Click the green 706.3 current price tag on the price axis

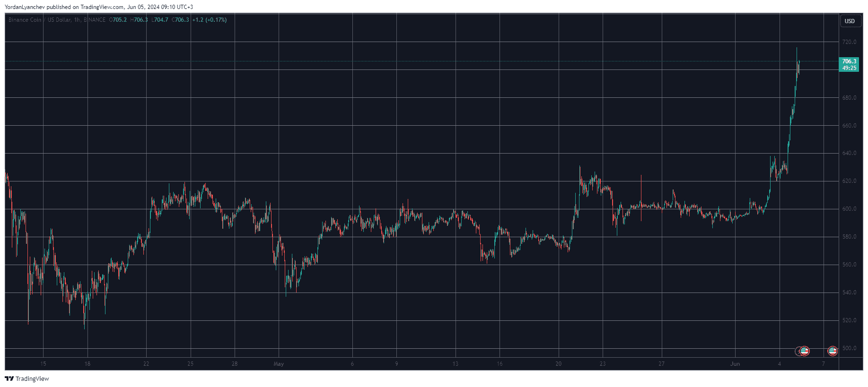(x=849, y=61)
